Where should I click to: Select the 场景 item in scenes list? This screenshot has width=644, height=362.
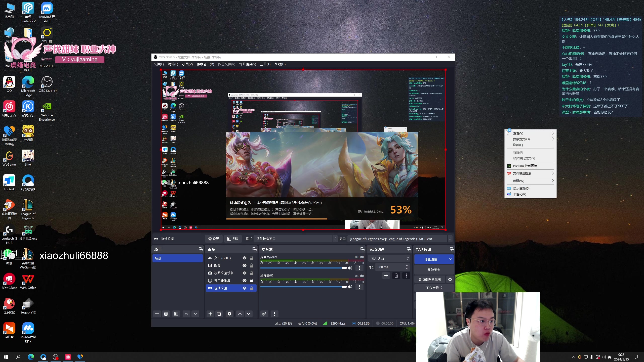click(x=177, y=258)
